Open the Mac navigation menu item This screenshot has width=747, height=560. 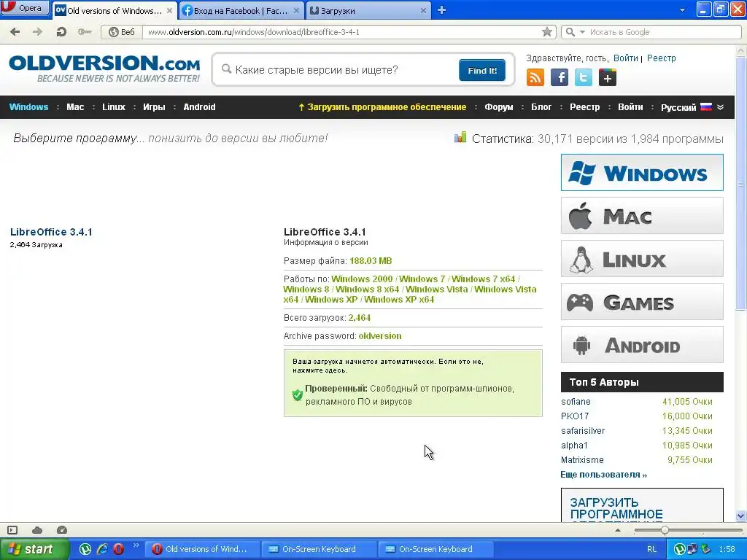pyautogui.click(x=75, y=107)
